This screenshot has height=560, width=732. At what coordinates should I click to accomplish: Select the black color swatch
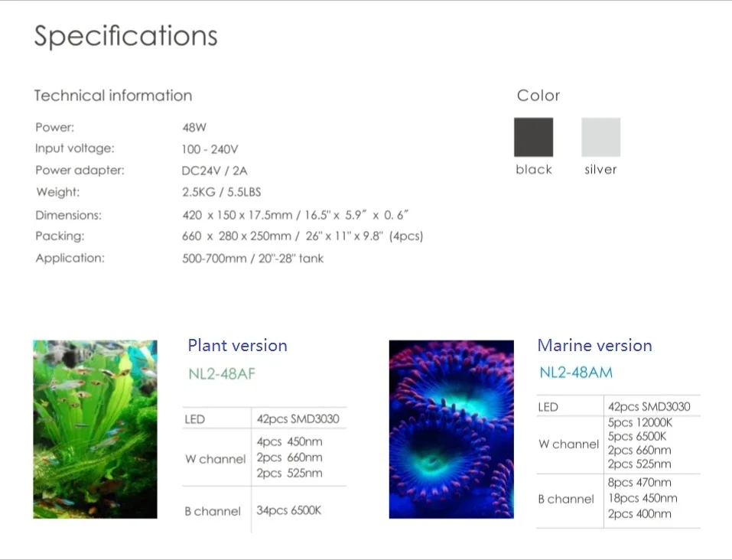point(534,137)
